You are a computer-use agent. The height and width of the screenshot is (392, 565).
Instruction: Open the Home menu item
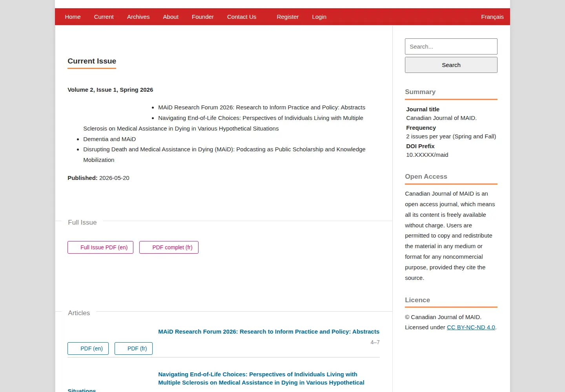tap(73, 17)
